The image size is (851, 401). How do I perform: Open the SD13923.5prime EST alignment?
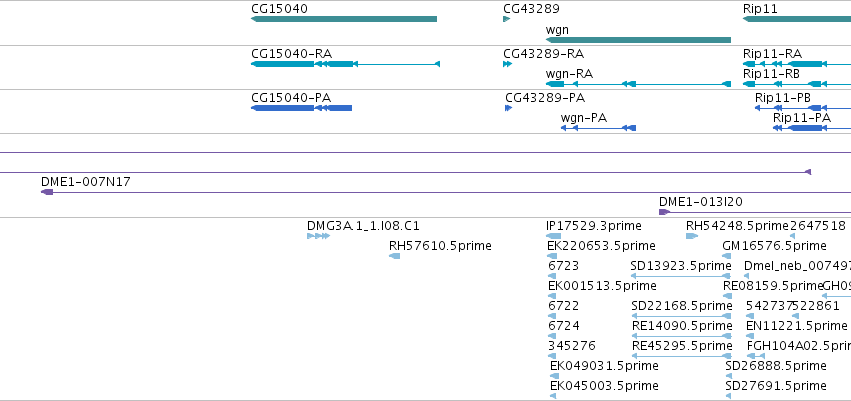[681, 276]
